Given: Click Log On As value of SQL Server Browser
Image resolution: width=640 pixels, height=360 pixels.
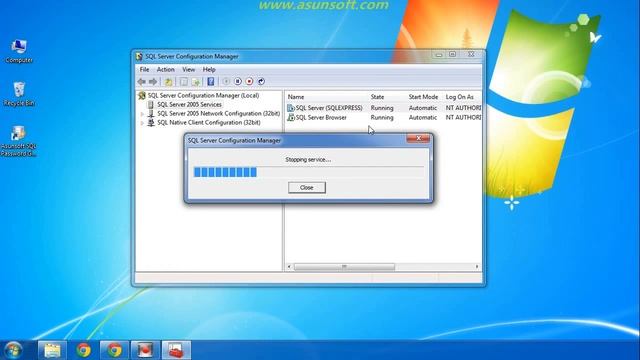Looking at the screenshot, I should pos(463,118).
